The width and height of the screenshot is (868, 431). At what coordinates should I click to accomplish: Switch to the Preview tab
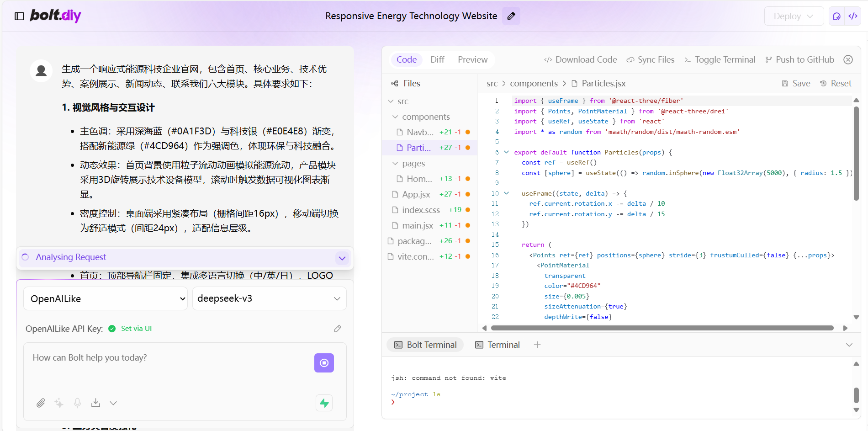coord(472,59)
